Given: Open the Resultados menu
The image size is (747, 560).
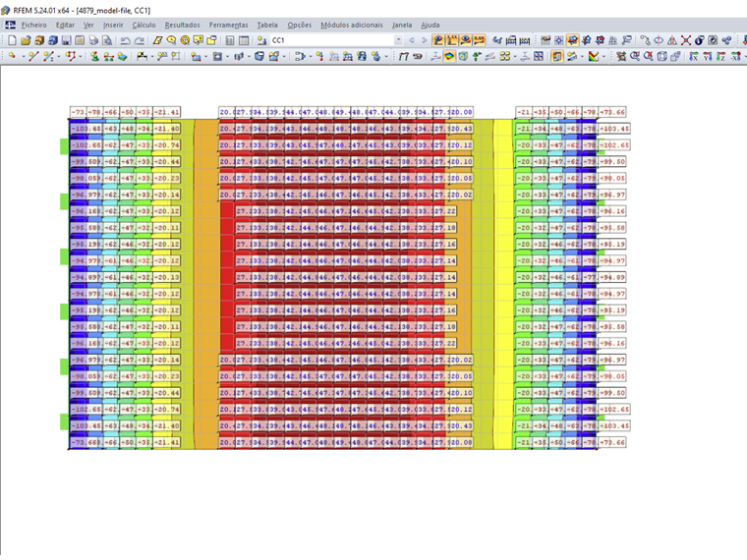Looking at the screenshot, I should click(183, 25).
